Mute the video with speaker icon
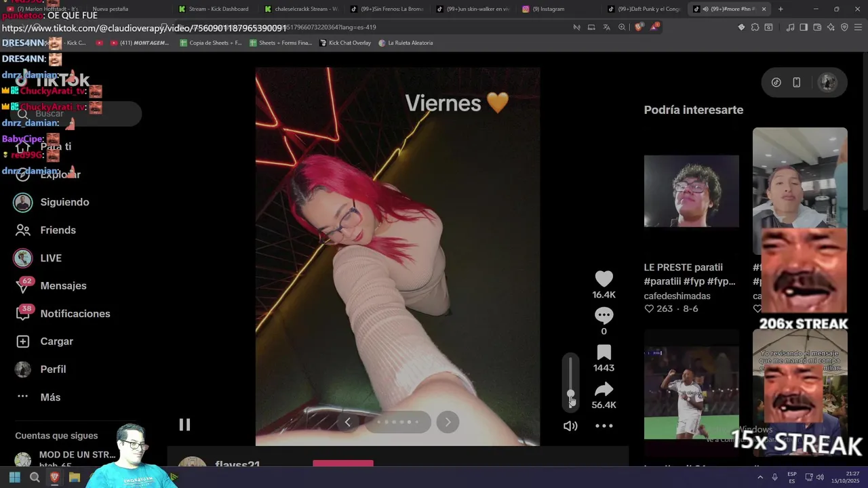Image resolution: width=868 pixels, height=488 pixels. 570,426
